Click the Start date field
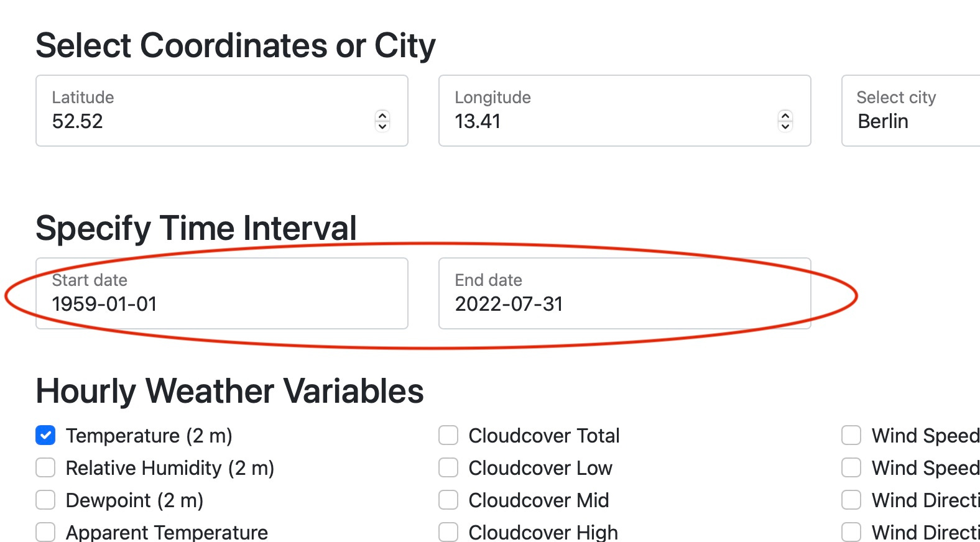The image size is (980, 542). pos(187,304)
